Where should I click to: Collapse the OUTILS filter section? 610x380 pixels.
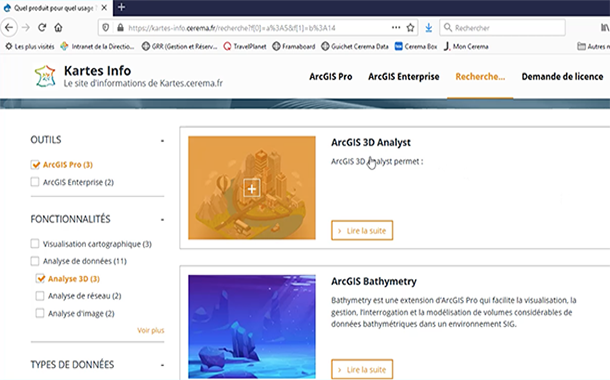[x=162, y=141]
